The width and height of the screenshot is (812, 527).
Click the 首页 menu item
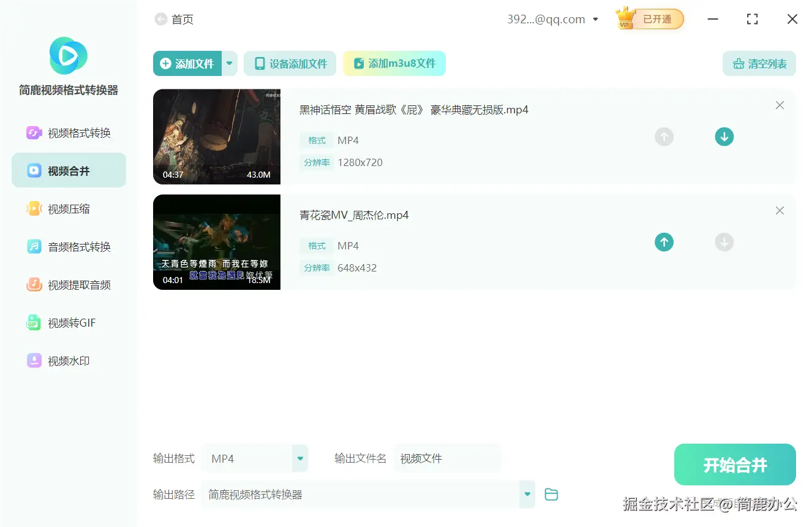coord(182,19)
